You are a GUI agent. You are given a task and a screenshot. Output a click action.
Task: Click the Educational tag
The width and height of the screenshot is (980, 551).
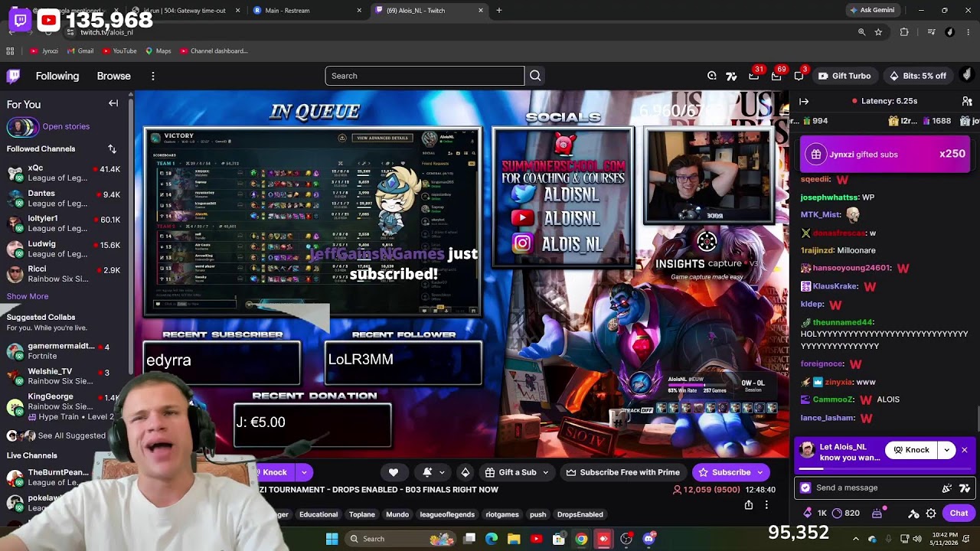click(x=318, y=514)
